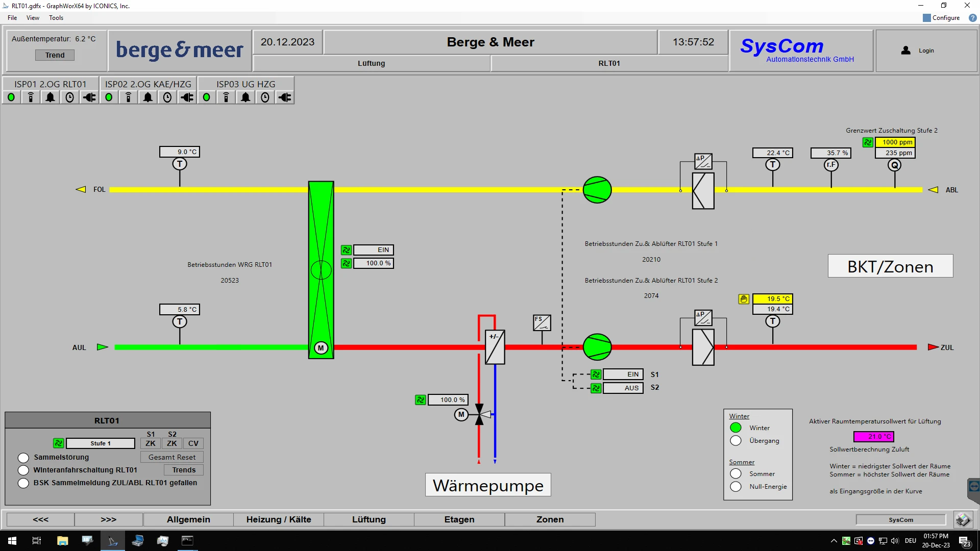The width and height of the screenshot is (980, 551).
Task: Open the Tools menu
Action: click(x=56, y=18)
